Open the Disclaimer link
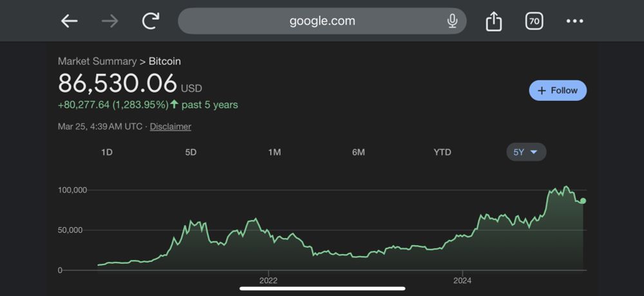Screen dimensions: 644x296 tap(171, 127)
